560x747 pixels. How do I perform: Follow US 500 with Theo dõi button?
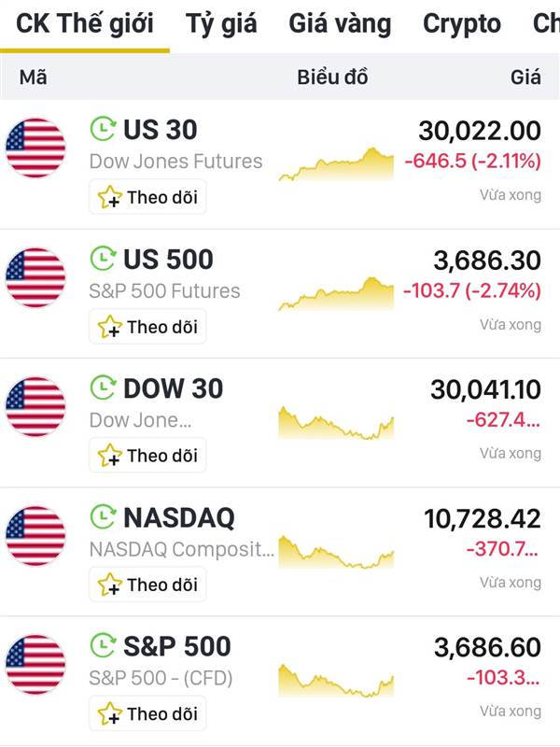(147, 326)
